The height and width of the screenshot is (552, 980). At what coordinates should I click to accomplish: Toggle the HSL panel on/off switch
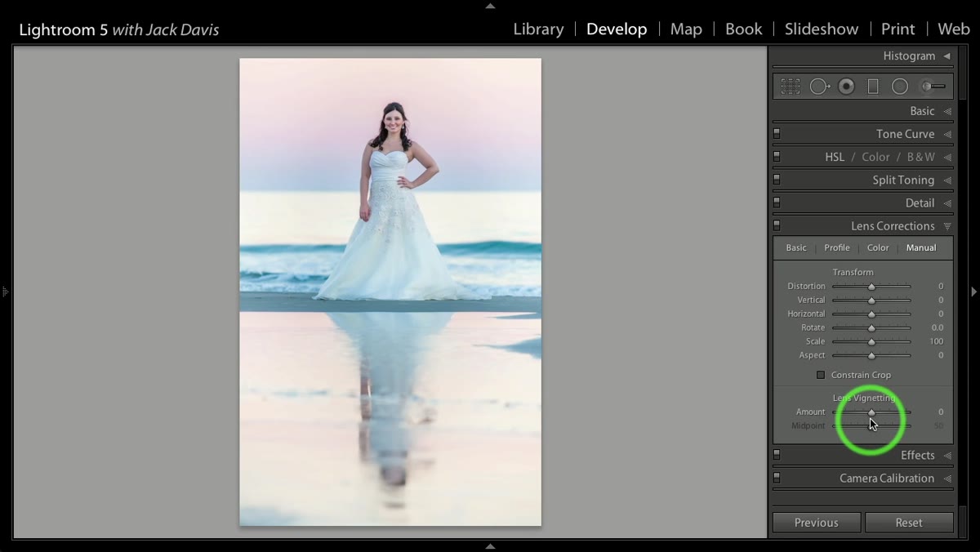tap(777, 156)
